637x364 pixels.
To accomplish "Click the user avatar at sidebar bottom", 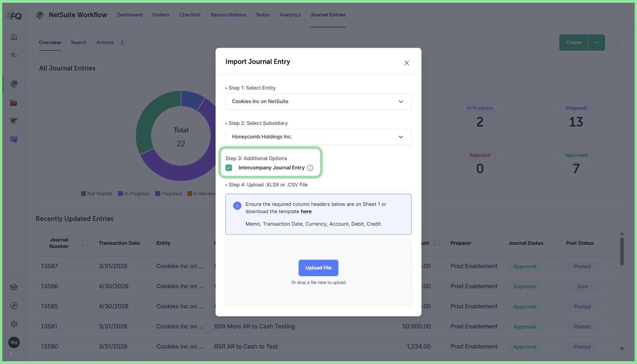I will [x=14, y=343].
